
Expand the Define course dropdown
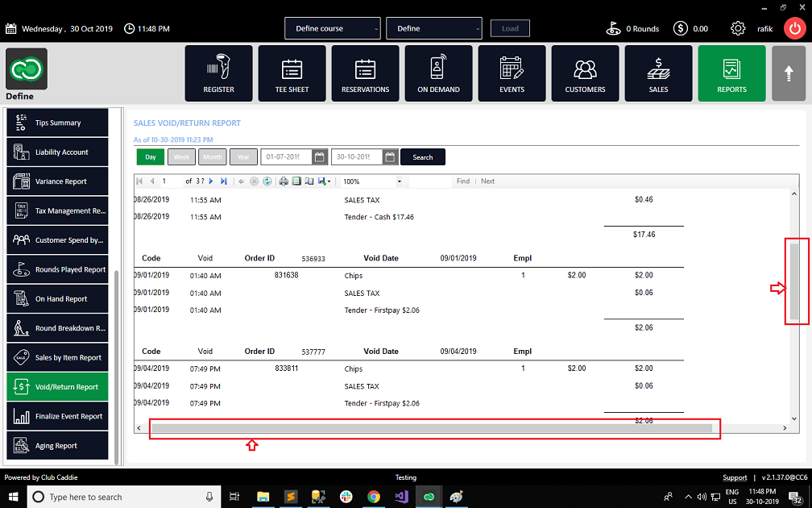[332, 28]
